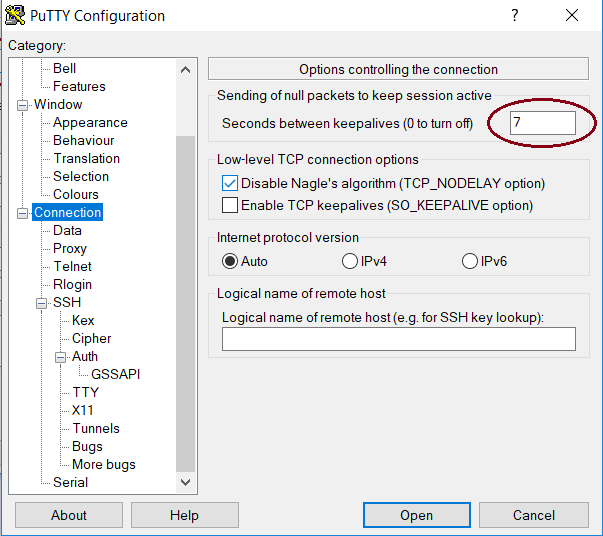Click the category tree scrollbar thumb

[185, 304]
